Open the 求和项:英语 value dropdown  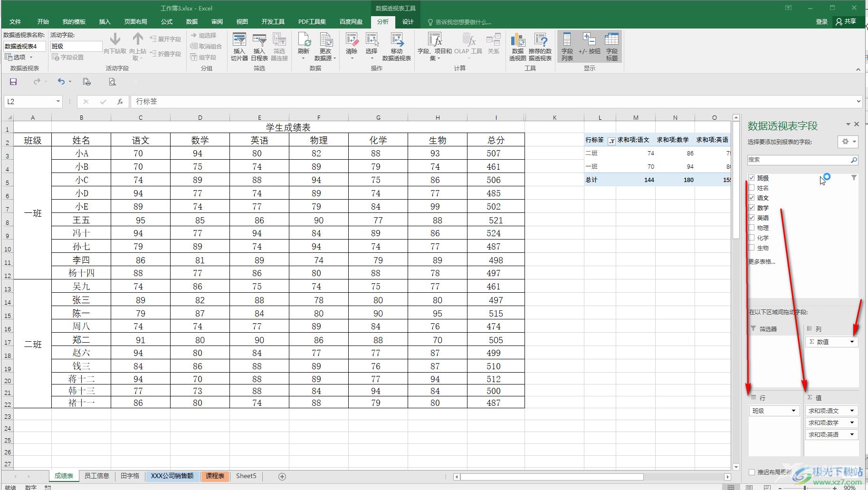(852, 434)
